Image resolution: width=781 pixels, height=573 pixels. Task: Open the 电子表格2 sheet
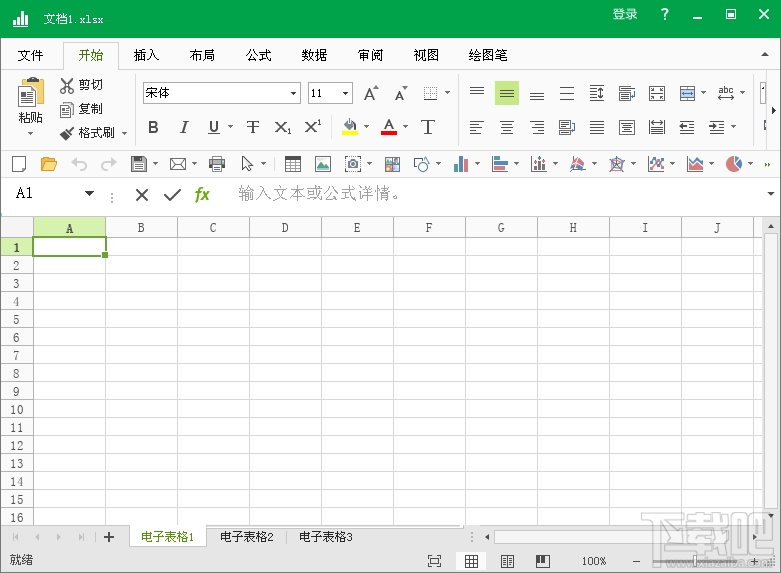pyautogui.click(x=247, y=537)
